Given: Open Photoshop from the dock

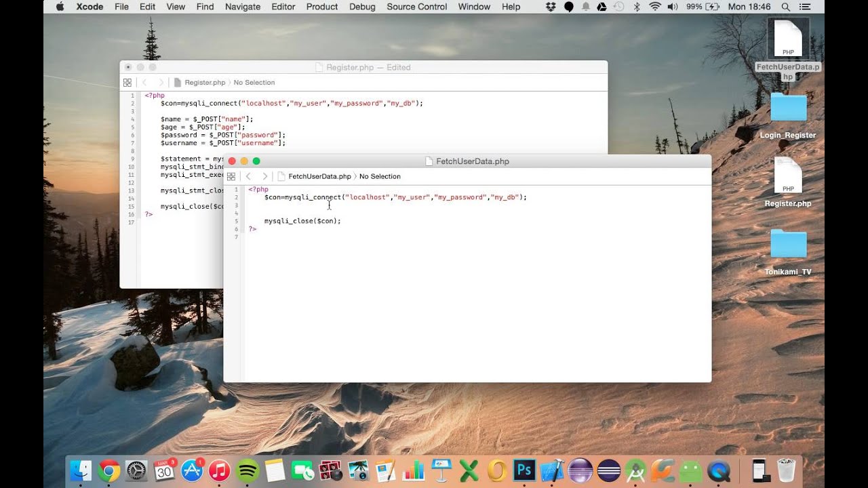Looking at the screenshot, I should click(x=524, y=470).
